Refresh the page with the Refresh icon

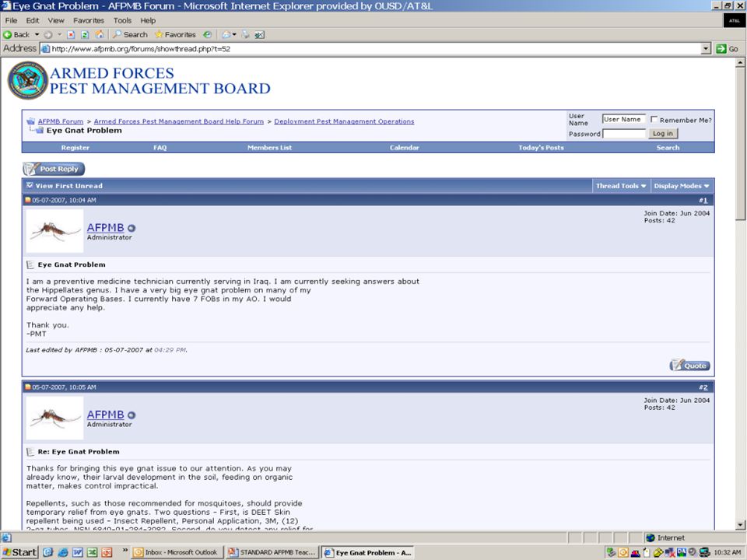(x=85, y=35)
